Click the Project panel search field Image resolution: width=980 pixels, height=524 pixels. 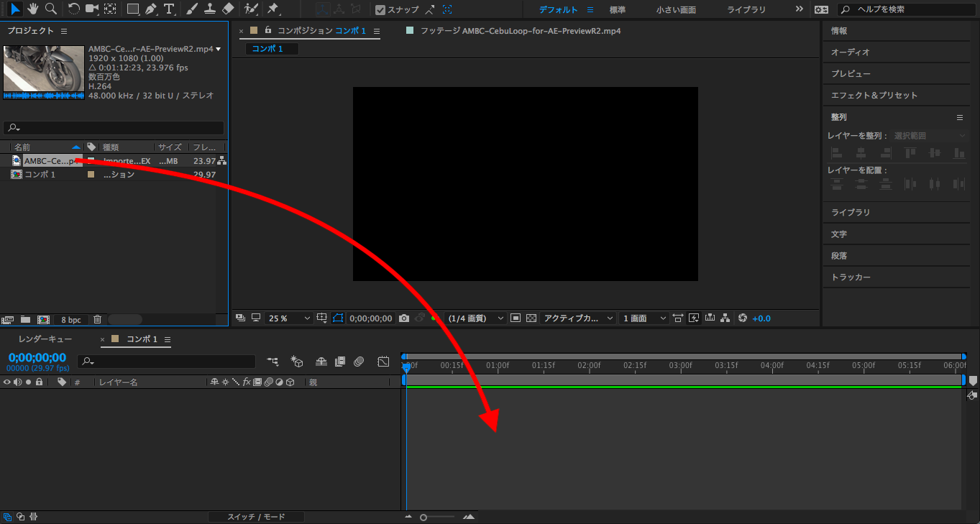[x=114, y=128]
